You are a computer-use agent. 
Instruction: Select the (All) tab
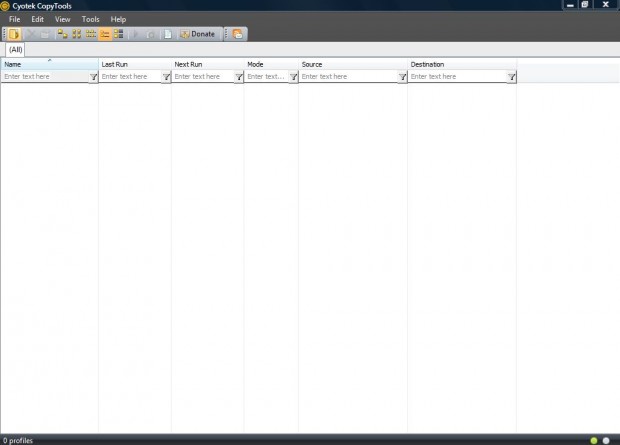(x=15, y=49)
